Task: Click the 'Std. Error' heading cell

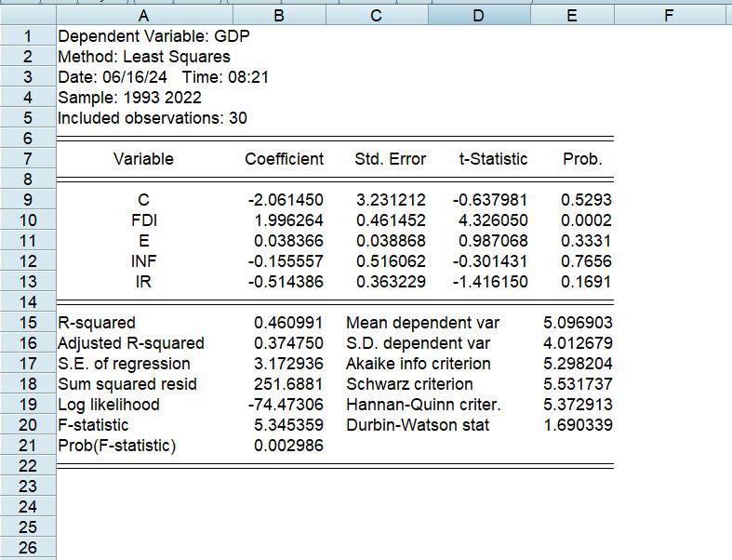Action: pos(390,159)
